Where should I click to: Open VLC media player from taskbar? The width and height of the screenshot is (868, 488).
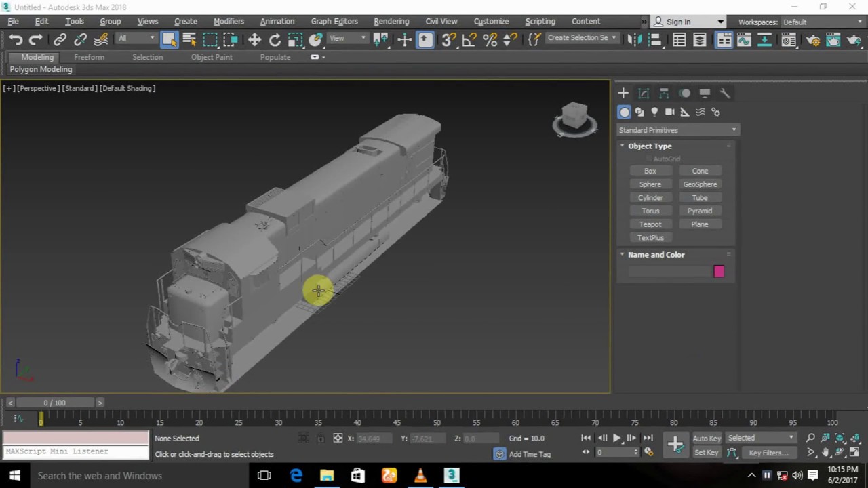pyautogui.click(x=420, y=476)
